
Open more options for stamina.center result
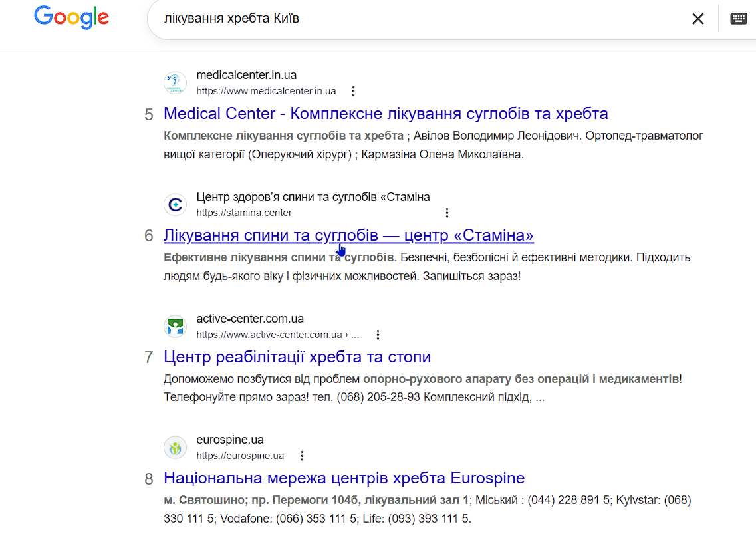447,213
